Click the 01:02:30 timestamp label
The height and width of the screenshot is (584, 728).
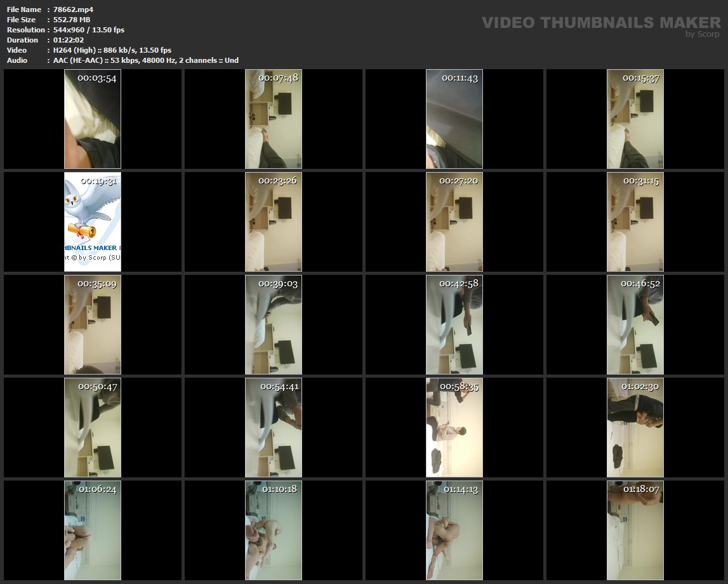(640, 386)
